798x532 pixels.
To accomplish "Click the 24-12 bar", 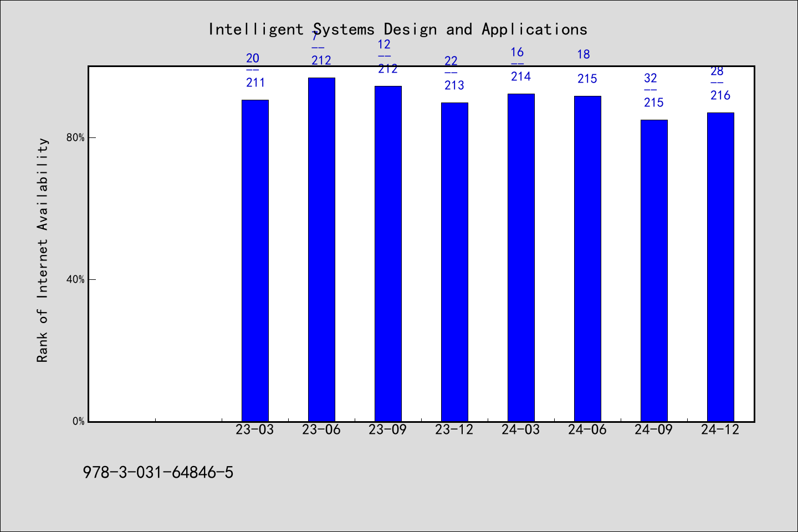I will click(x=720, y=267).
